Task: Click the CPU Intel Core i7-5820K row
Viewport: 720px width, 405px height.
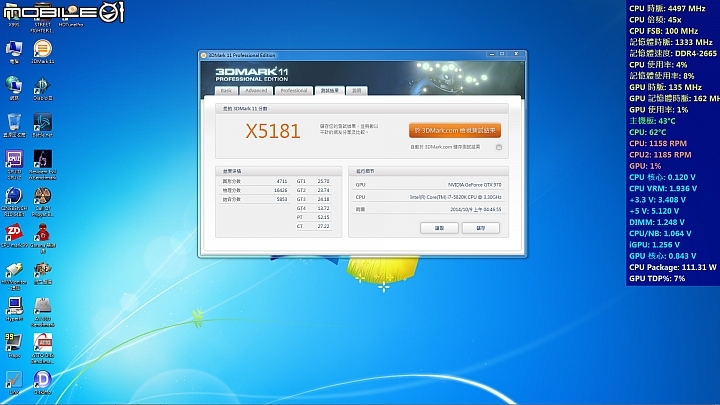Action: (x=428, y=197)
